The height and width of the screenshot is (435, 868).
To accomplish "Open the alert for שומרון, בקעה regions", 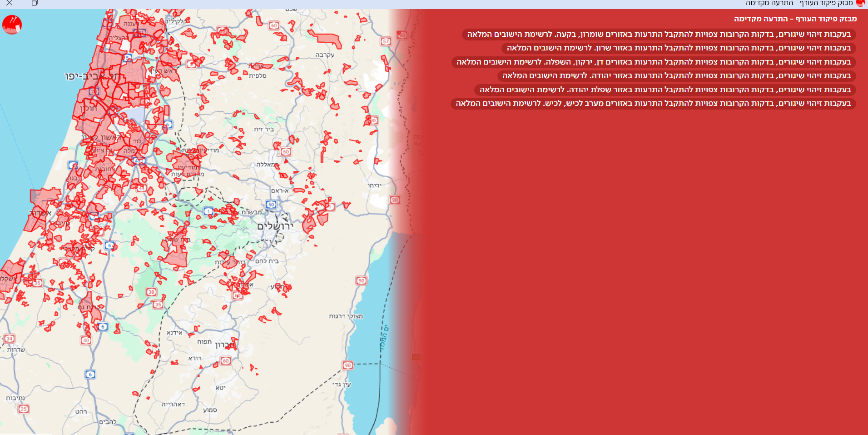I will click(x=659, y=35).
